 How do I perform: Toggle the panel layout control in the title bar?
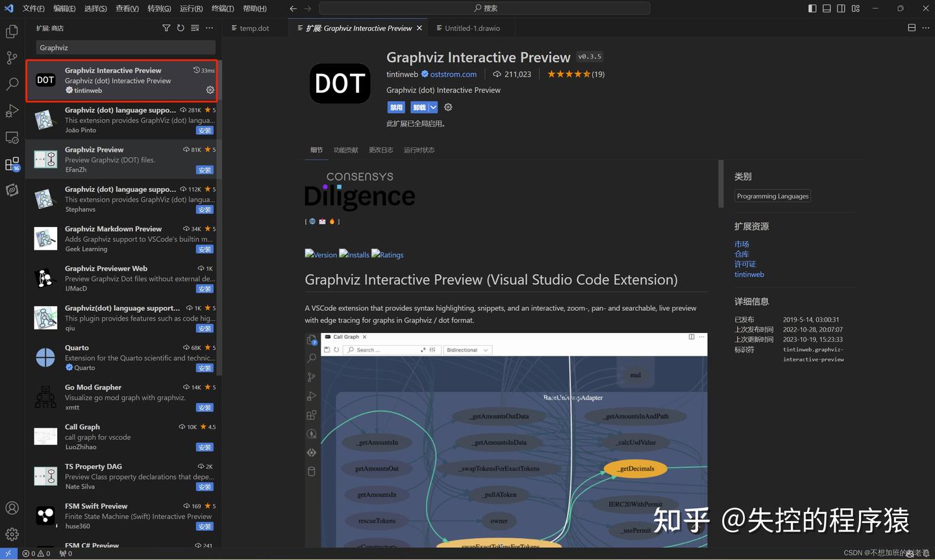click(x=826, y=8)
